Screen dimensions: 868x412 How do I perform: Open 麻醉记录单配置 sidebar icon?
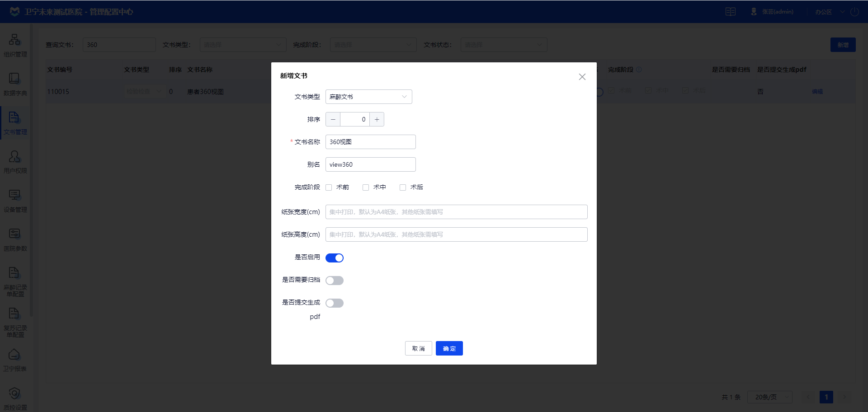[14, 272]
